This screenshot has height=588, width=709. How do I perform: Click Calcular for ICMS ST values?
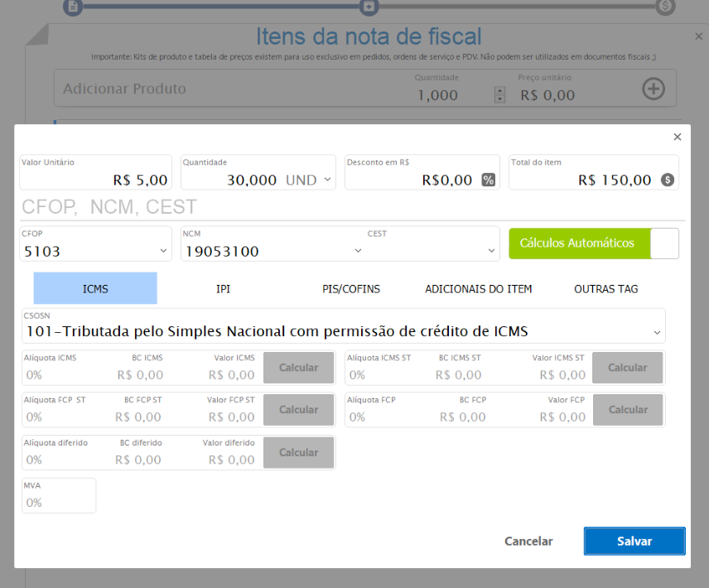[x=627, y=368]
